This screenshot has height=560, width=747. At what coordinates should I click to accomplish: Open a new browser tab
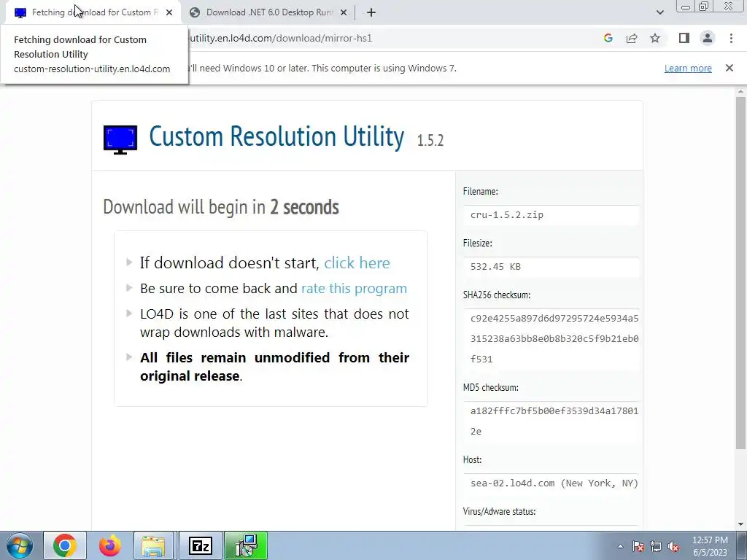[x=371, y=12]
